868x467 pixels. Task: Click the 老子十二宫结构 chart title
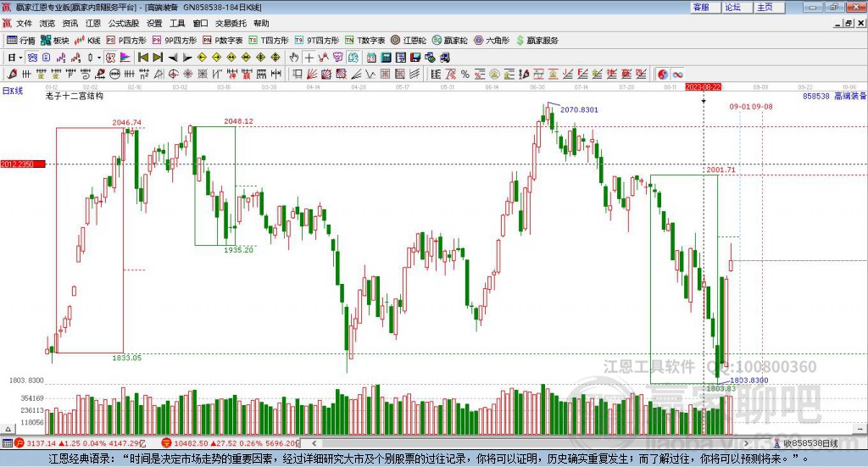point(75,96)
